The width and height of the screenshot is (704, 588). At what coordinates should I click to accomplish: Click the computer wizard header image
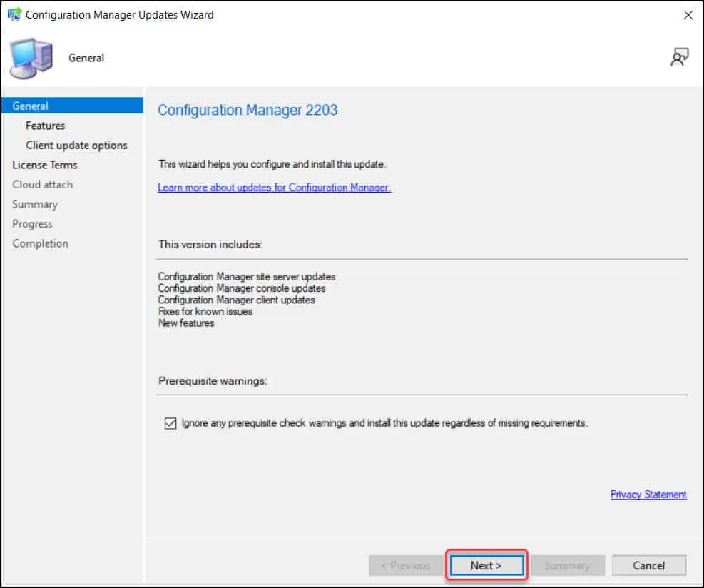pos(31,59)
